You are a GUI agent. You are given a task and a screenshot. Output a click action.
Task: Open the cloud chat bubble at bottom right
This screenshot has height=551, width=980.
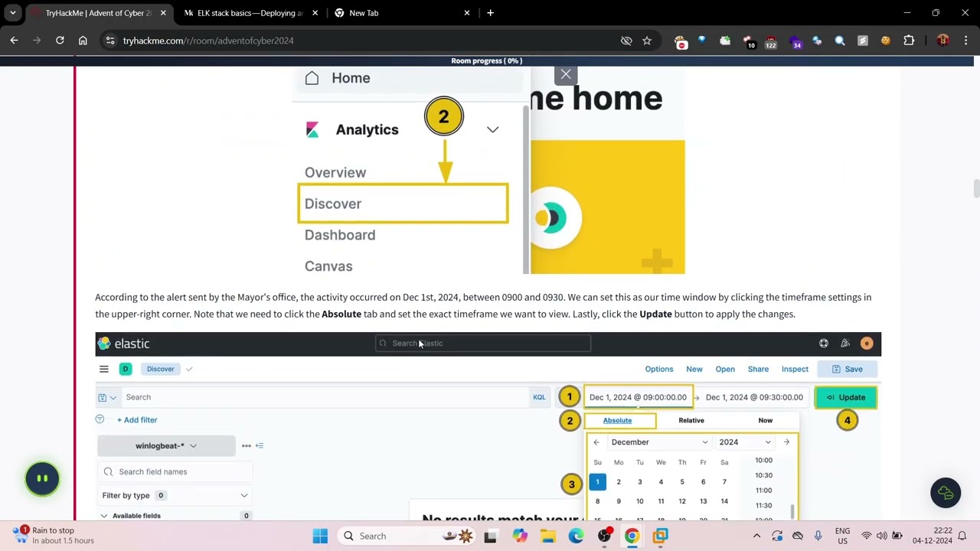(946, 493)
